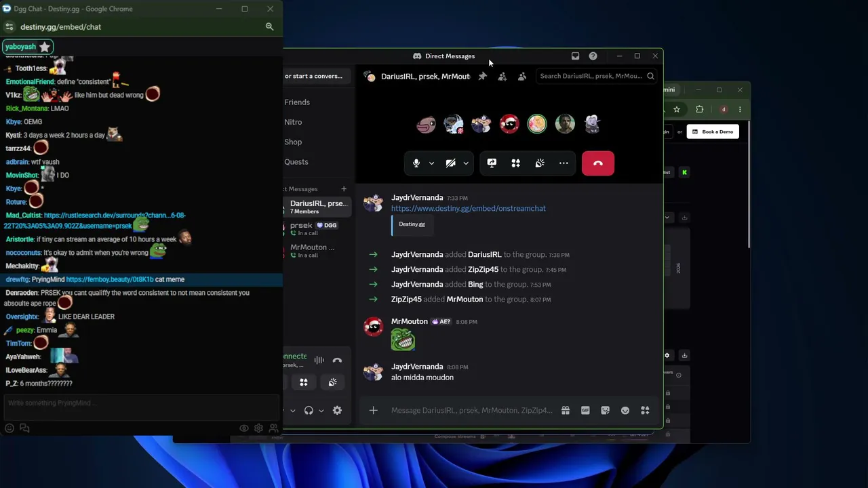The image size is (868, 488).
Task: Open JaydrVernanda's profile from alo midda moudon message
Action: (417, 367)
